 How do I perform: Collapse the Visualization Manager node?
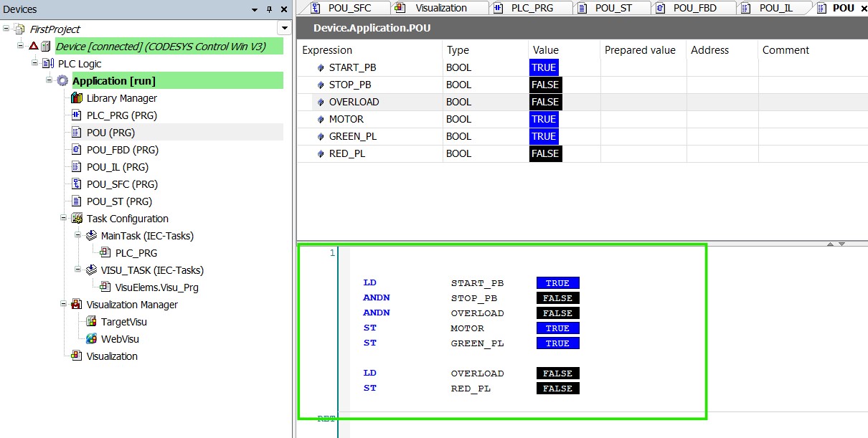pyautogui.click(x=64, y=305)
